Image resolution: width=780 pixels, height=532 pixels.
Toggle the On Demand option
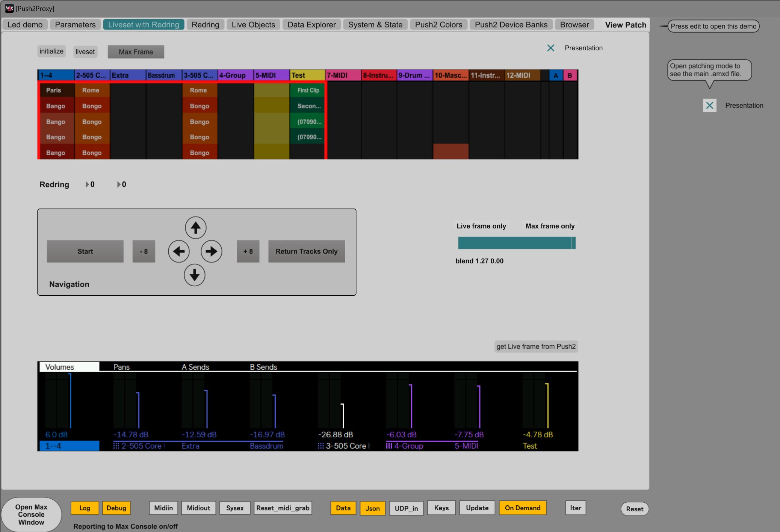click(x=522, y=508)
